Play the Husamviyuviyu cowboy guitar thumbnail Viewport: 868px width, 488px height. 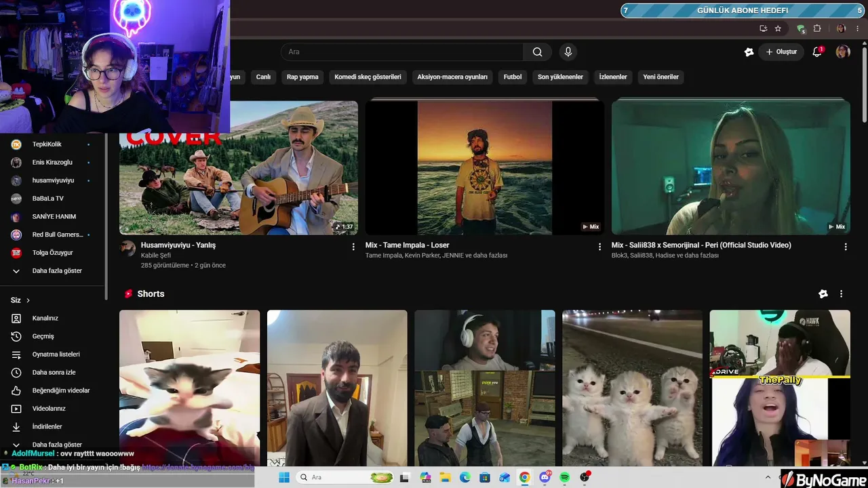click(239, 168)
